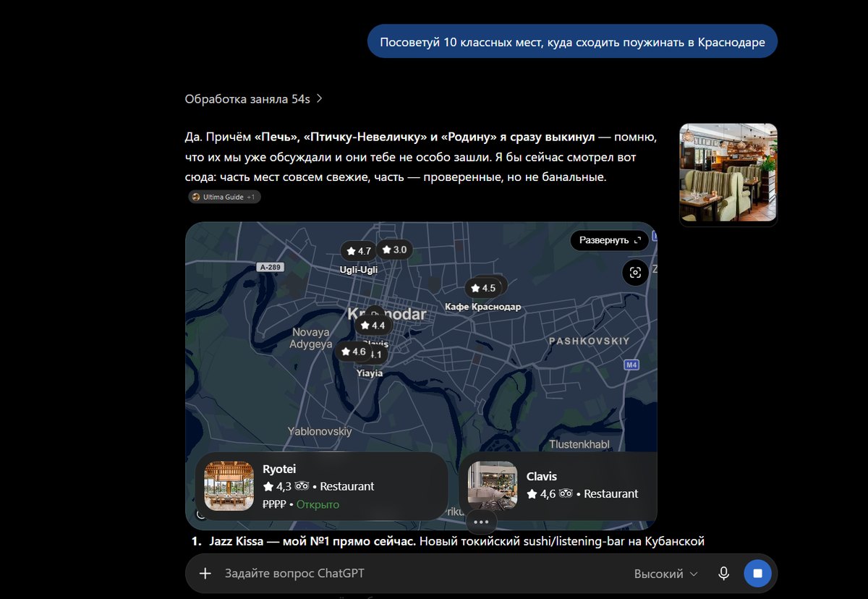Open the 'Высокий' reasoning level dropdown

point(666,574)
